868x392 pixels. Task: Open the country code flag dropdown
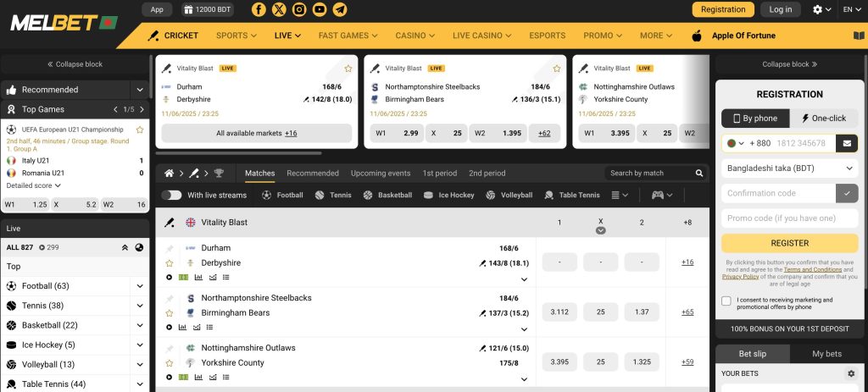736,143
